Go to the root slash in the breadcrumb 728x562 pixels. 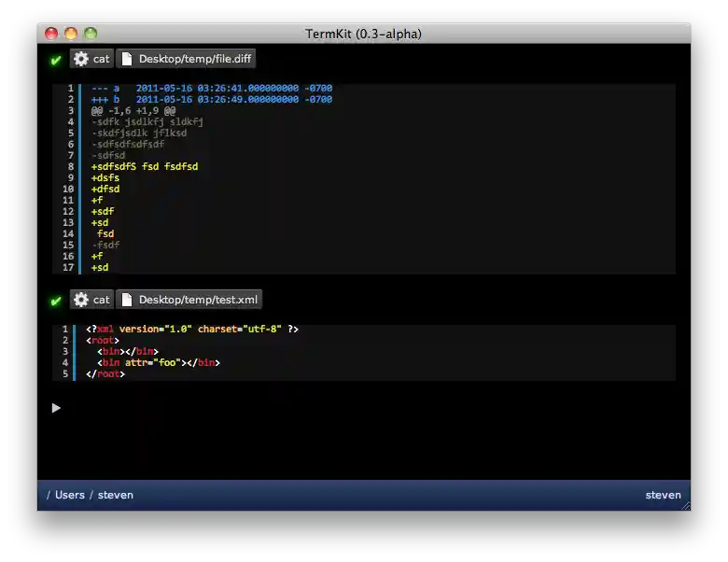pyautogui.click(x=49, y=495)
